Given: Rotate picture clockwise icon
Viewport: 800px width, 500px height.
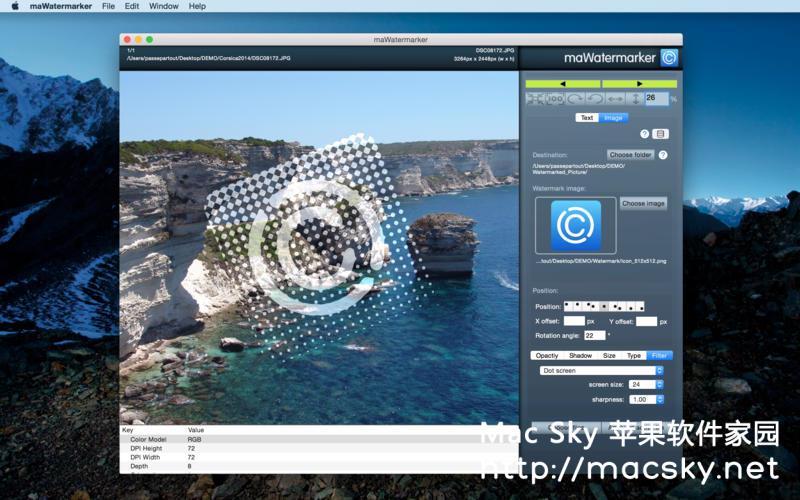Looking at the screenshot, I should [x=575, y=98].
